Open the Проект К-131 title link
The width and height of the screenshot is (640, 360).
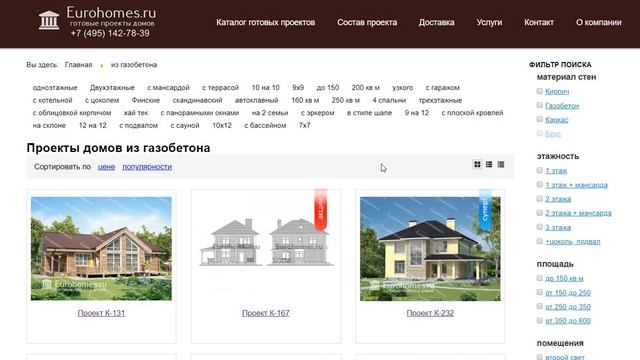point(101,313)
